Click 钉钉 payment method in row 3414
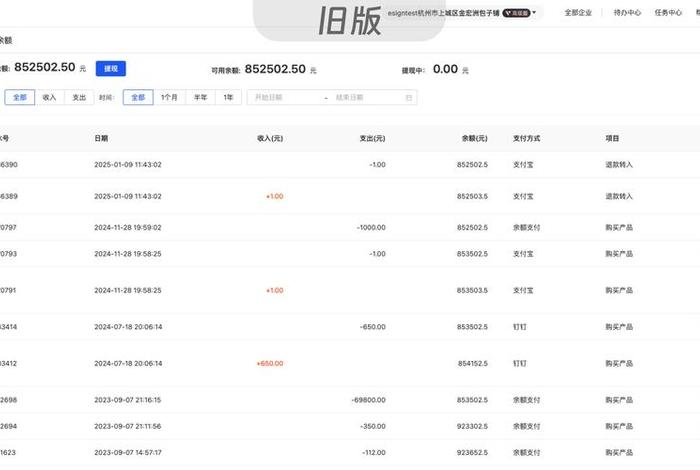Image resolution: width=700 pixels, height=470 pixels. click(x=520, y=327)
